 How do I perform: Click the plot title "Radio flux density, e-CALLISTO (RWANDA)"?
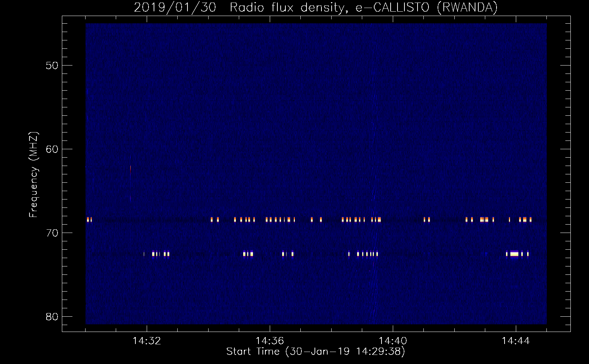coord(364,7)
